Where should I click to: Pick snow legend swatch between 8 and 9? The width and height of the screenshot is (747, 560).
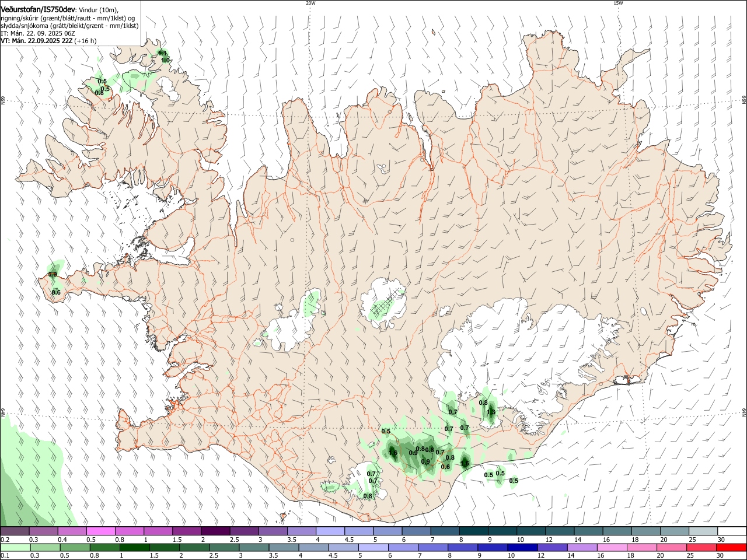coord(473,531)
